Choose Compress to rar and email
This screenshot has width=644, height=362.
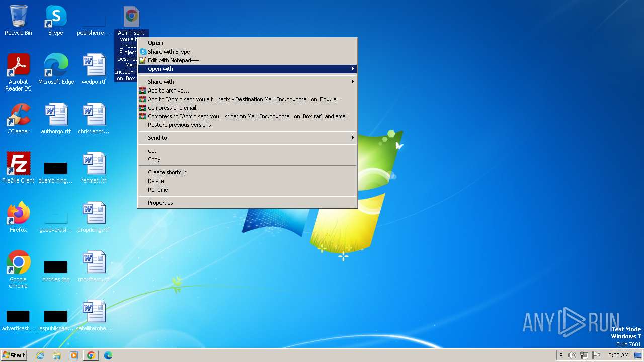[x=248, y=116]
